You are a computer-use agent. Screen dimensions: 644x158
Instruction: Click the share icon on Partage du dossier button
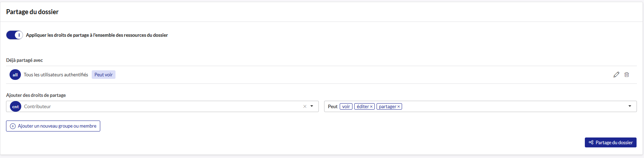[591, 142]
